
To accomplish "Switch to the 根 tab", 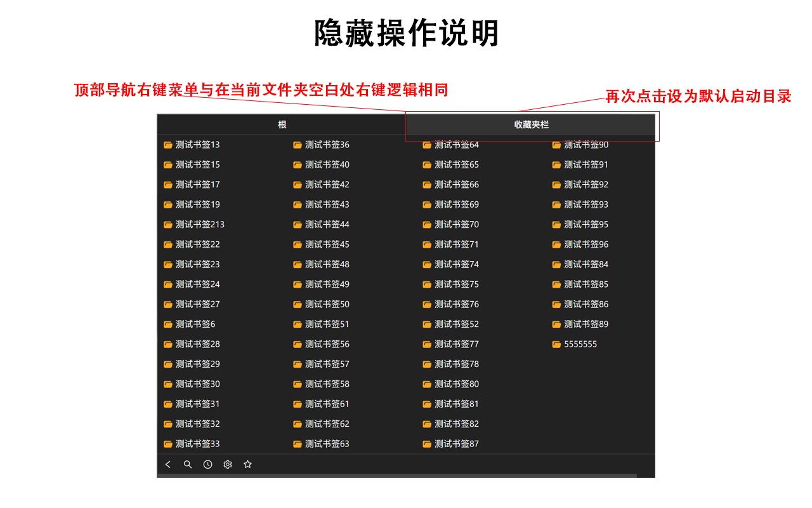I will click(282, 124).
